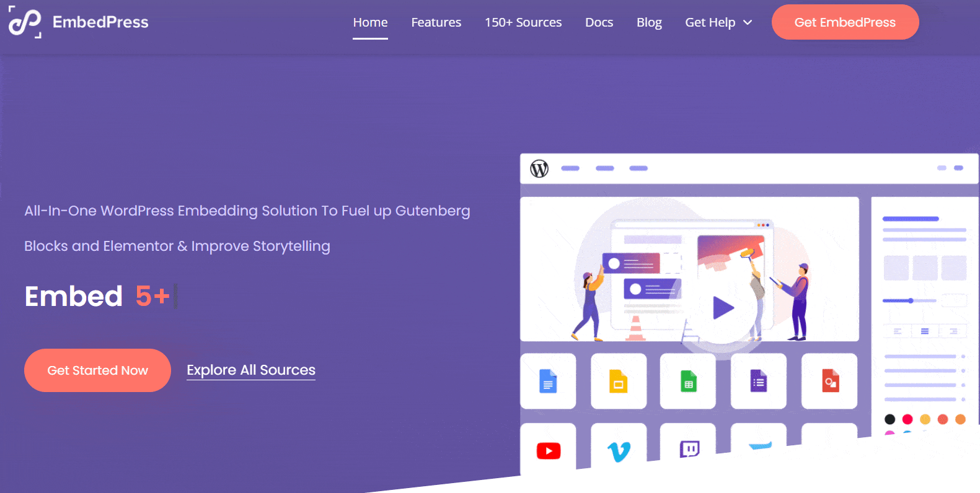The height and width of the screenshot is (493, 980).
Task: Pick the yellow color swatch
Action: (925, 419)
